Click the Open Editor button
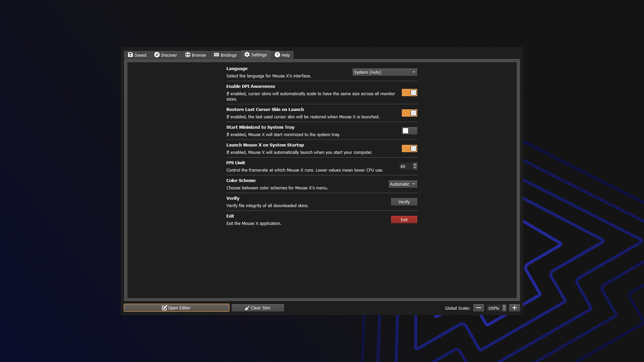The image size is (644, 362). tap(176, 308)
